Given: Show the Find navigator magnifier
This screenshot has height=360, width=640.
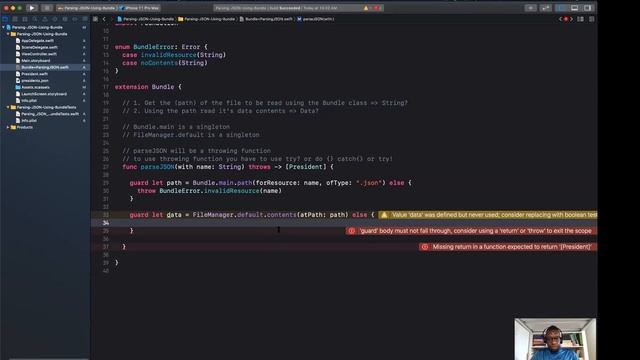Looking at the screenshot, I should (35, 19).
